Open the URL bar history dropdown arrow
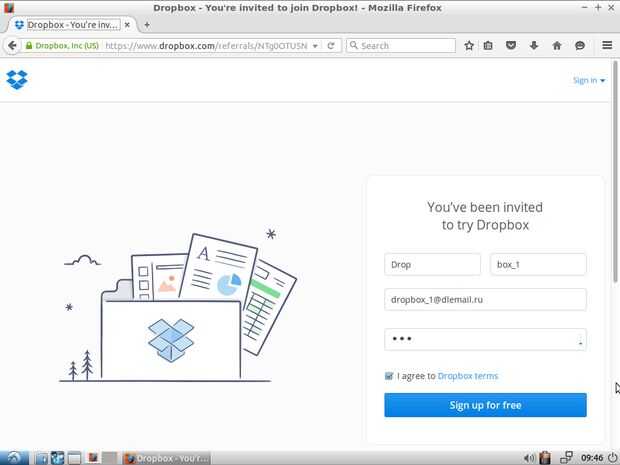The height and width of the screenshot is (465, 620). (315, 46)
